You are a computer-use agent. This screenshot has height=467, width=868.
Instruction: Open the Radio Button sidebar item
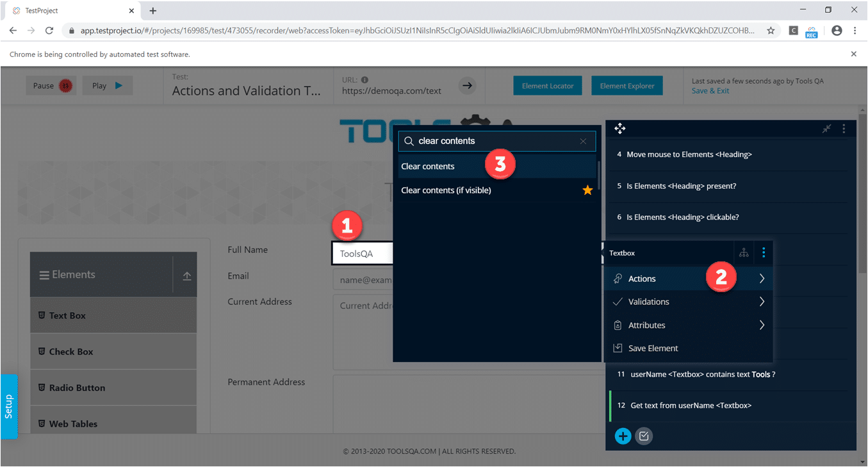pyautogui.click(x=113, y=388)
